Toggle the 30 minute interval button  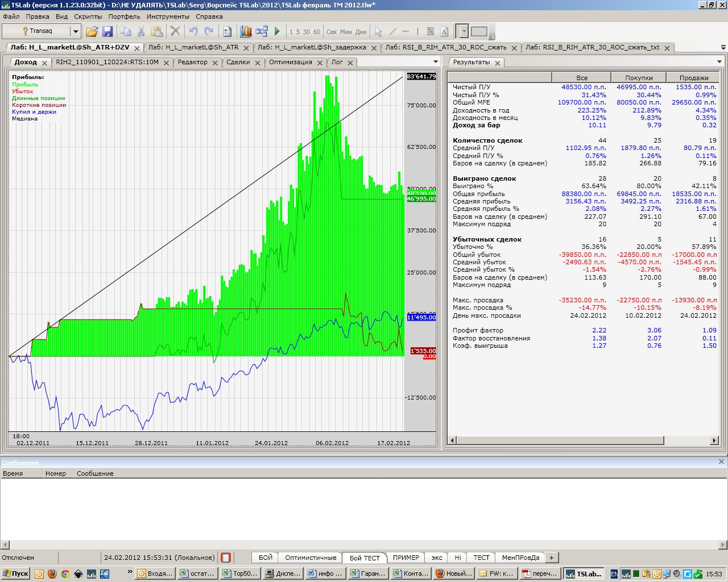307,32
